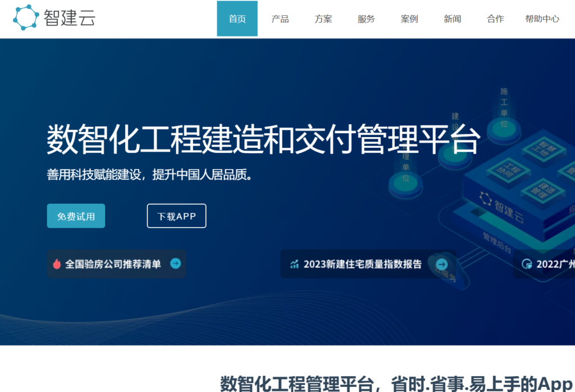Open the 服务 menu
Screen dimensions: 575x392
point(366,19)
